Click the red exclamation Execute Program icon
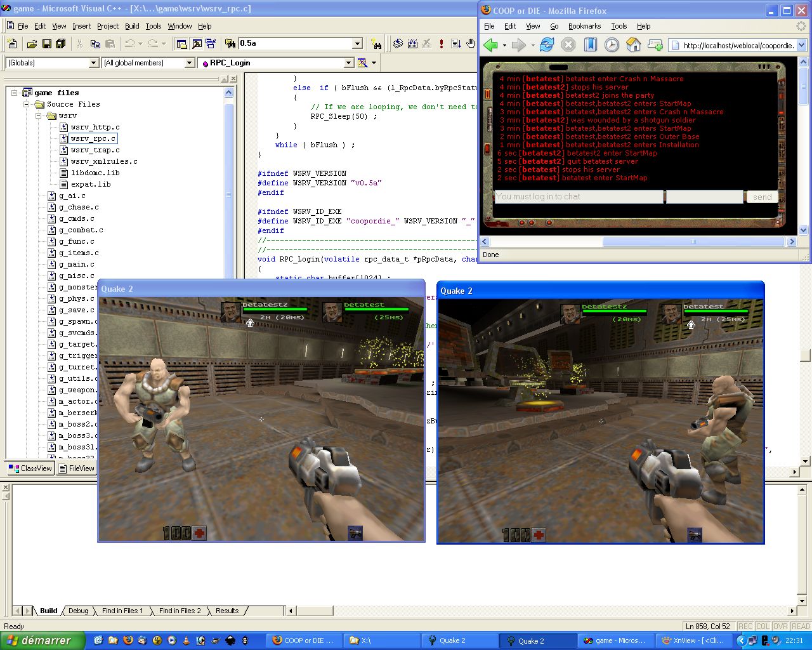This screenshot has height=650, width=812. 442,44
